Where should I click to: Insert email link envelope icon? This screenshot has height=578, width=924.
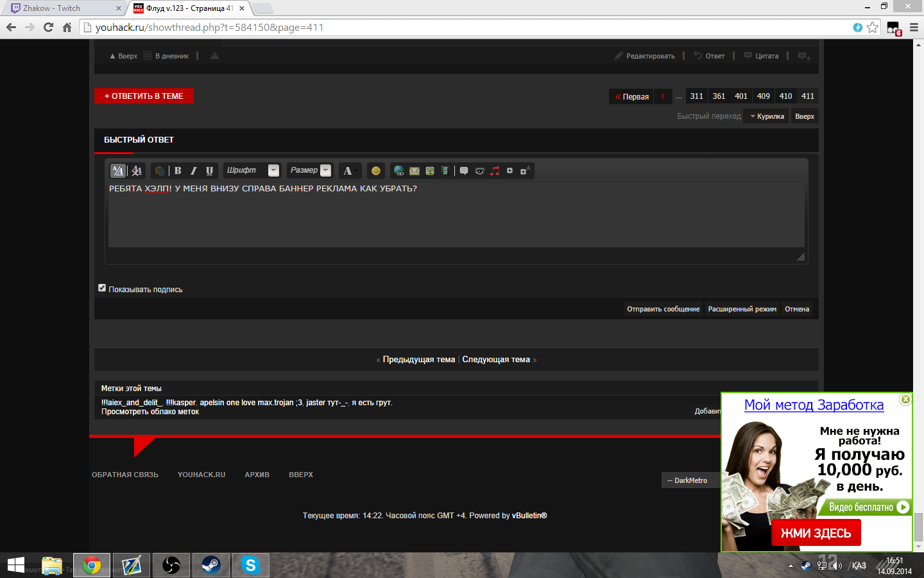pyautogui.click(x=415, y=171)
